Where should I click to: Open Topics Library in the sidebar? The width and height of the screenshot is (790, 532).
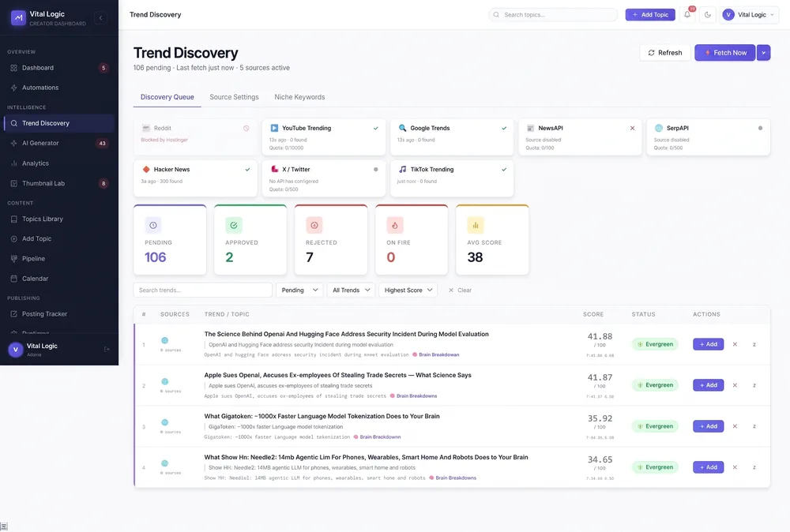pyautogui.click(x=59, y=219)
